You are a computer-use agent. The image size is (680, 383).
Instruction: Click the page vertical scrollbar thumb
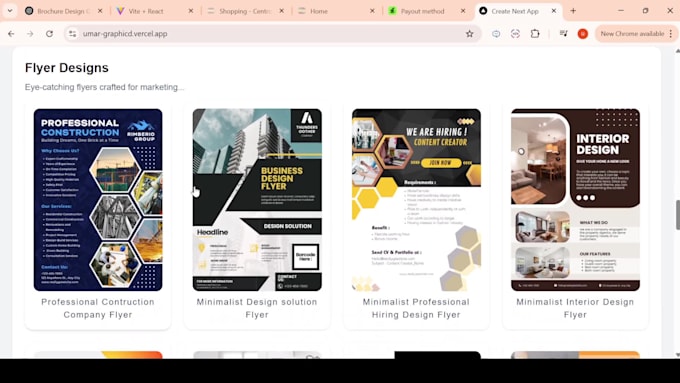point(677,215)
